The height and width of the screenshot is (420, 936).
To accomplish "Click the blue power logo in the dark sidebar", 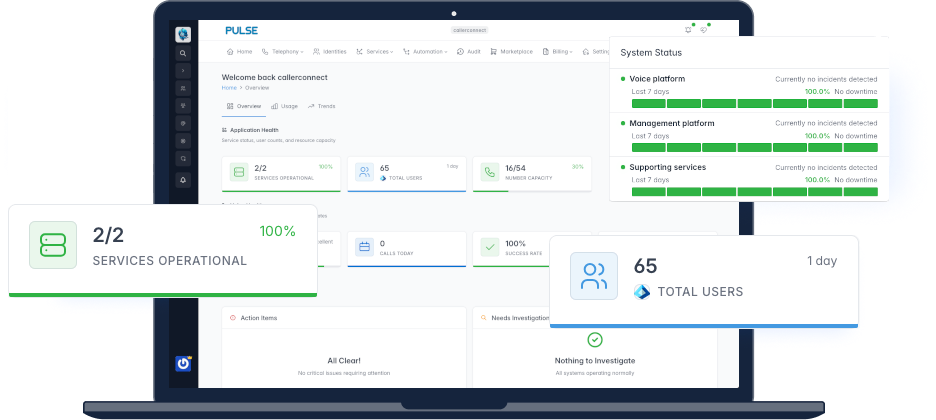I will click(x=183, y=363).
